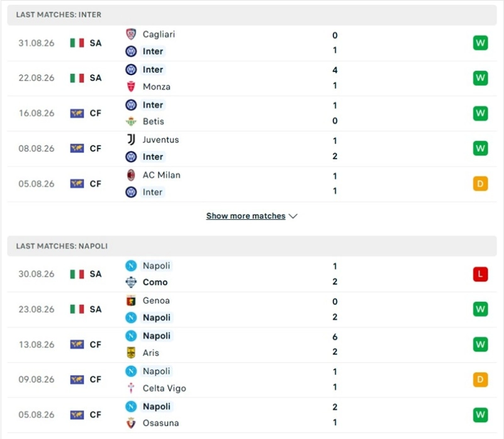Click the Juventus logo icon
The image size is (504, 439).
point(131,140)
